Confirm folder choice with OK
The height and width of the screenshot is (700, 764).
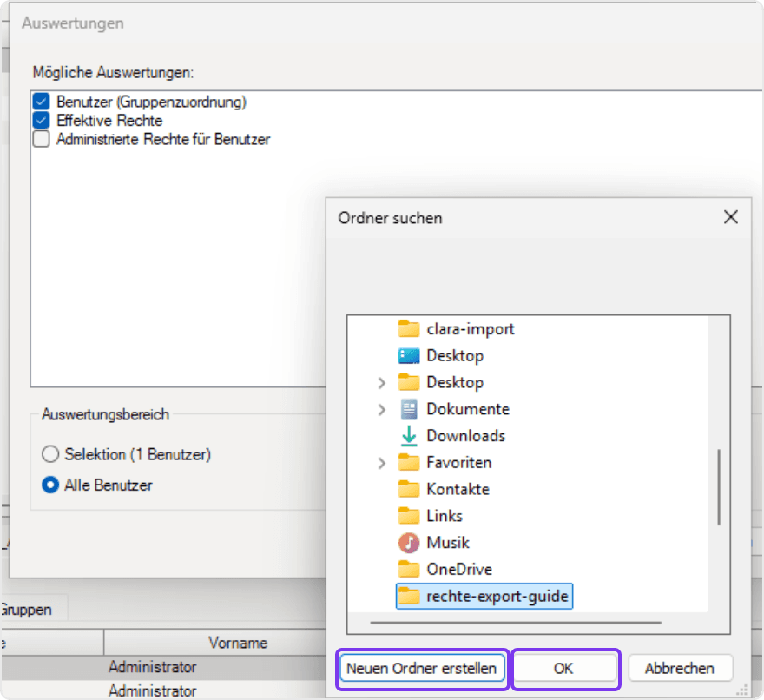(x=564, y=669)
